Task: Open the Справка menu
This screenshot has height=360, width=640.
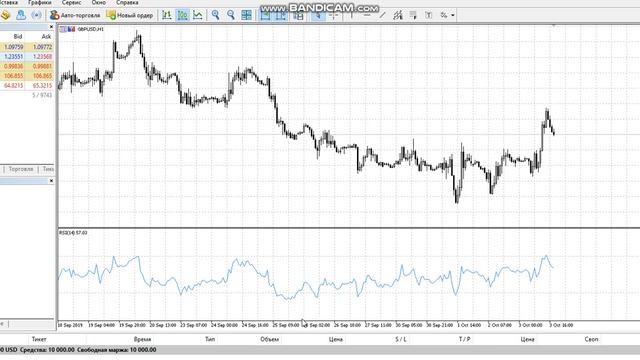Action: pos(127,3)
